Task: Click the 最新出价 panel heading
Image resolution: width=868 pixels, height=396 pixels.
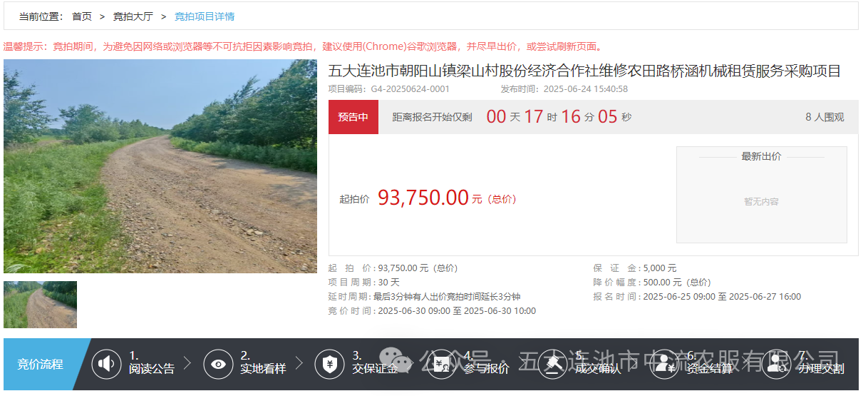Action: (x=761, y=156)
